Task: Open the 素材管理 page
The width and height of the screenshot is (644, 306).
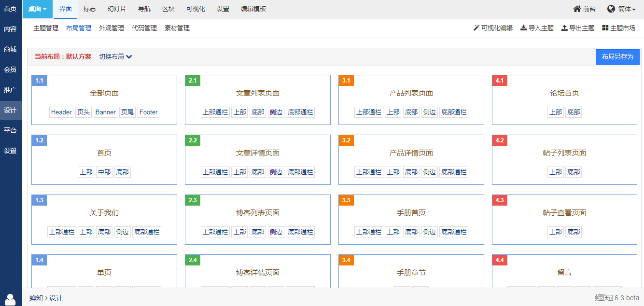Action: (x=176, y=28)
